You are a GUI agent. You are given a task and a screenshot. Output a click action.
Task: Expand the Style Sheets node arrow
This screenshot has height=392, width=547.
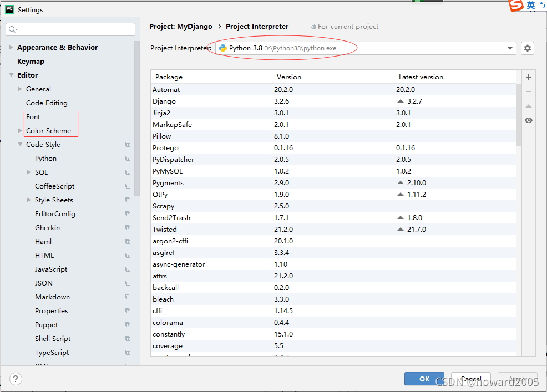coord(29,200)
